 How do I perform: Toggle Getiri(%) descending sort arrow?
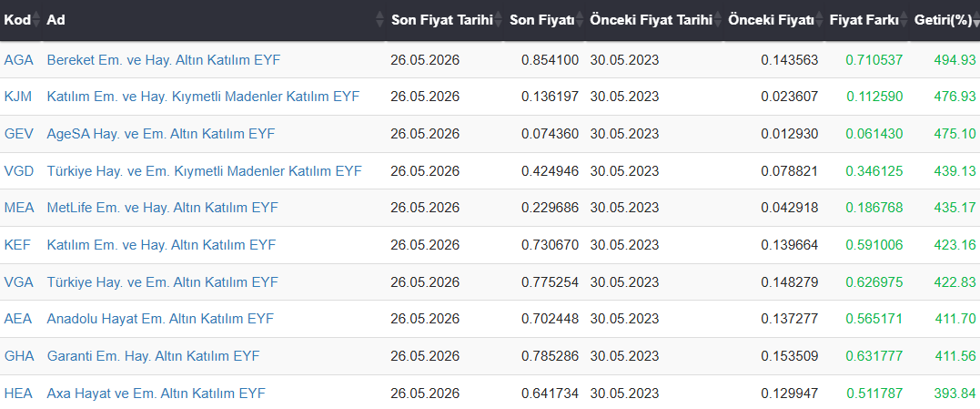[975, 23]
